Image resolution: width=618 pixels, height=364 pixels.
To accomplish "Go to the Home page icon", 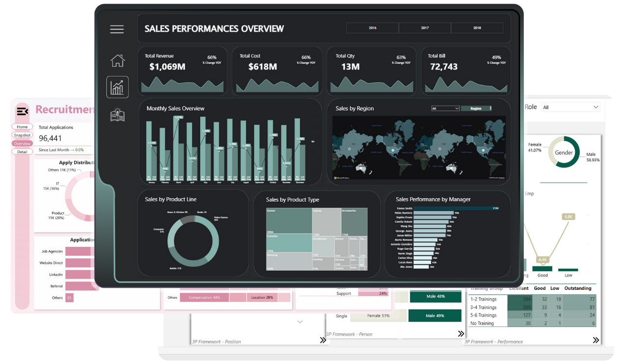I will point(118,61).
